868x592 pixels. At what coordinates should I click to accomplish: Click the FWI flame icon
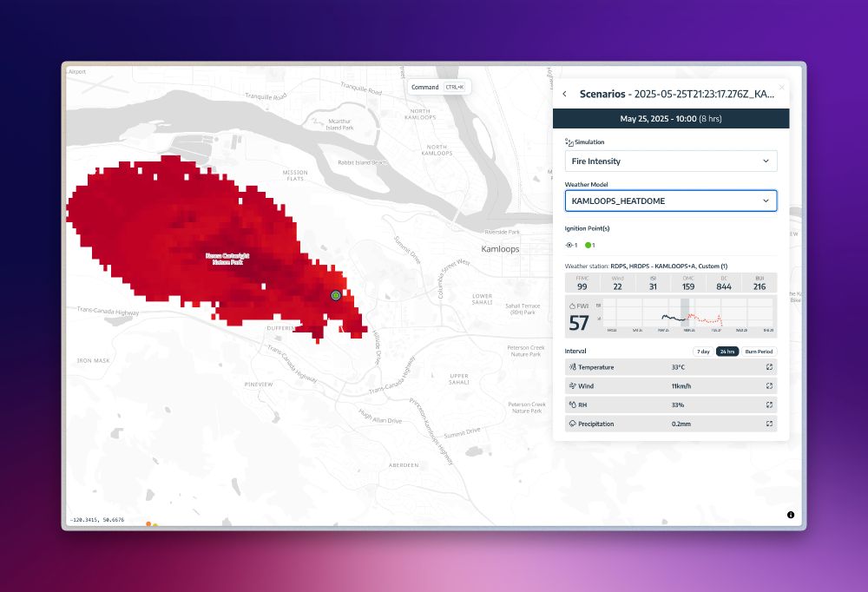click(x=572, y=306)
